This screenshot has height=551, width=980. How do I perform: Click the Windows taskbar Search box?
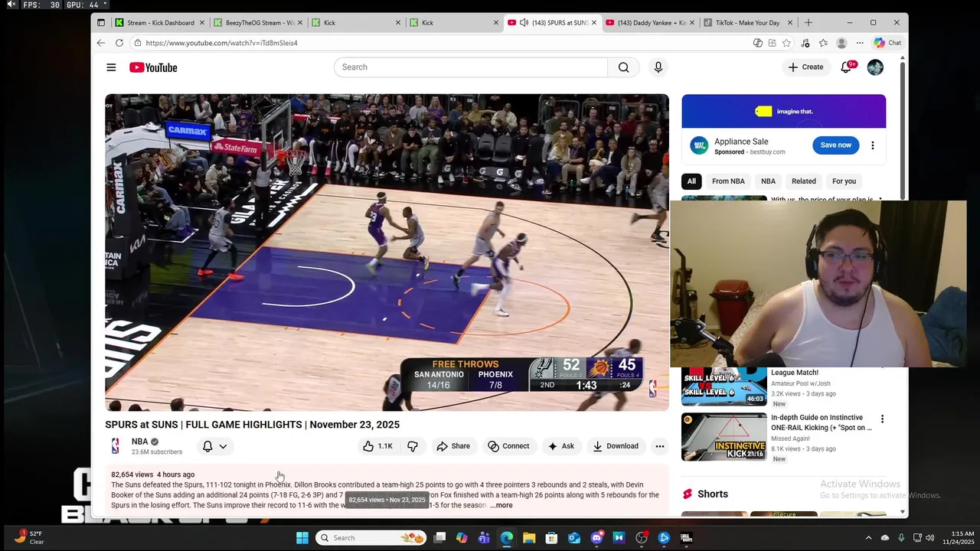[x=371, y=538]
